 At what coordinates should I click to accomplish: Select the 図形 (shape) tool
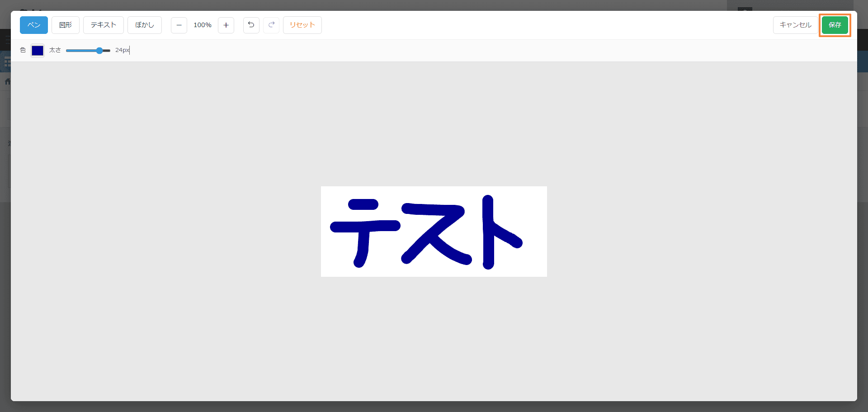click(x=66, y=25)
